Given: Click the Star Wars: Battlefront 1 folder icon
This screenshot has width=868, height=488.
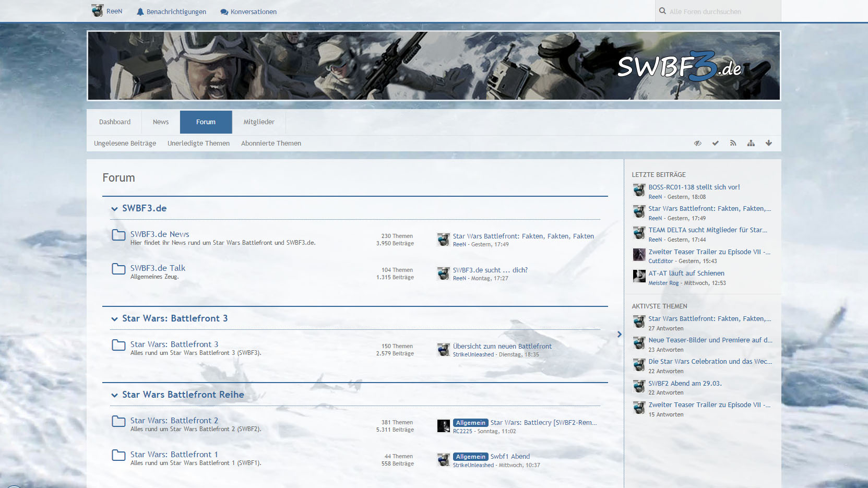Looking at the screenshot, I should [118, 455].
